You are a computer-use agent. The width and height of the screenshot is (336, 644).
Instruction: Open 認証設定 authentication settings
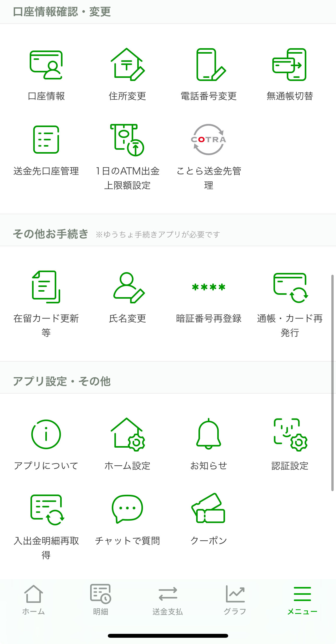click(x=290, y=434)
